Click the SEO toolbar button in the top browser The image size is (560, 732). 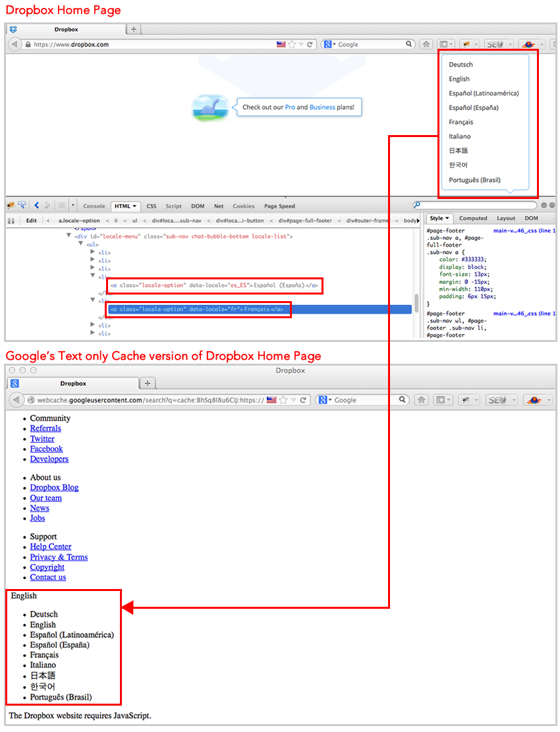point(498,44)
